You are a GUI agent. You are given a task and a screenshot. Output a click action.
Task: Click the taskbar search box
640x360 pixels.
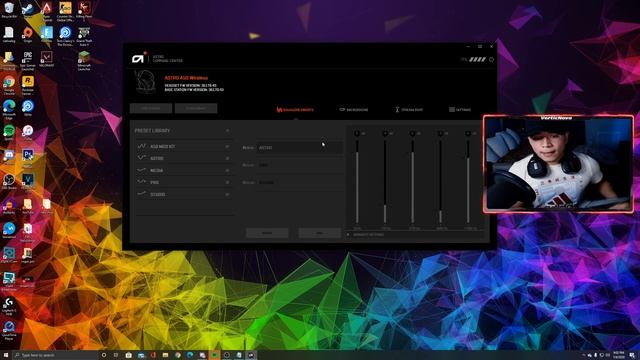pos(55,355)
